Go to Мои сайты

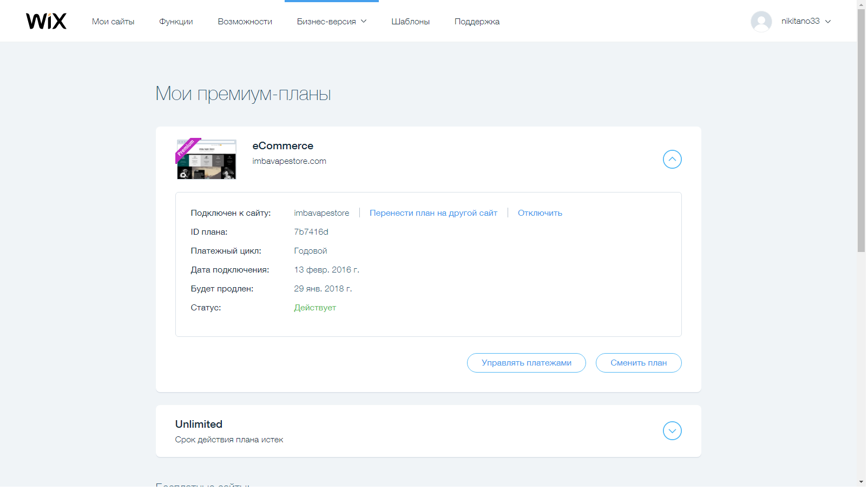point(113,22)
